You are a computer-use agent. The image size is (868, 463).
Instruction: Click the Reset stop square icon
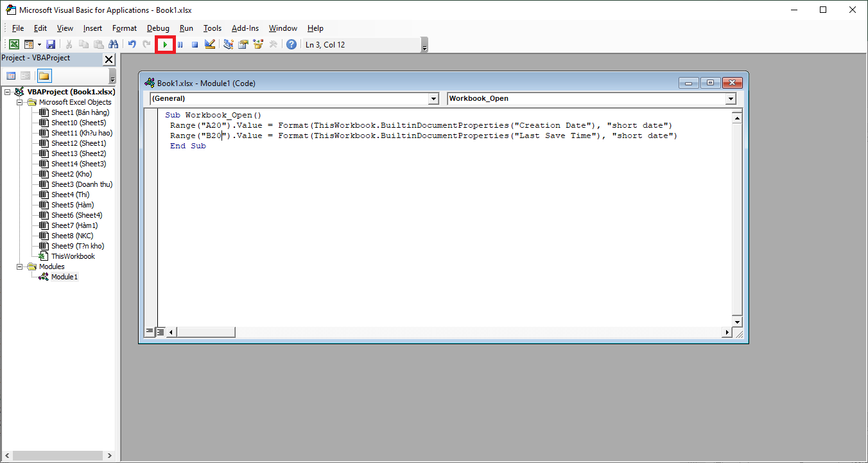195,44
